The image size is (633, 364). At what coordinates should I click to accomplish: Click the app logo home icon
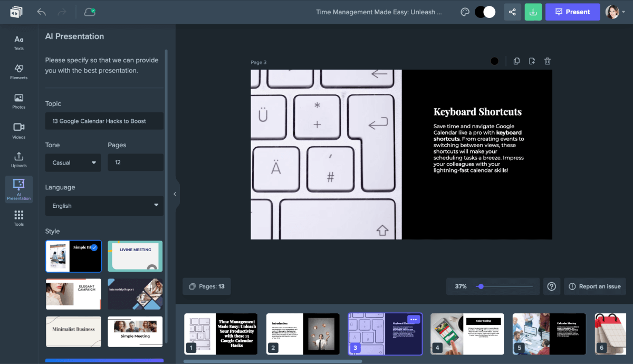click(16, 12)
